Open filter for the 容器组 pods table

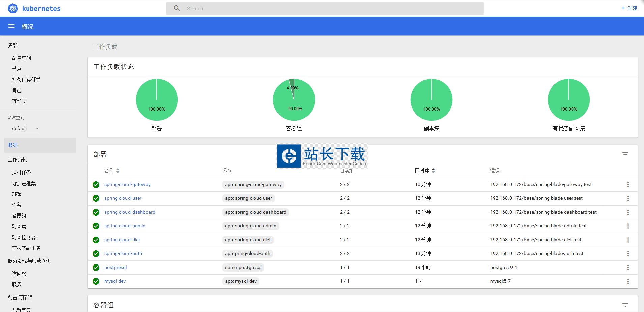click(x=625, y=305)
